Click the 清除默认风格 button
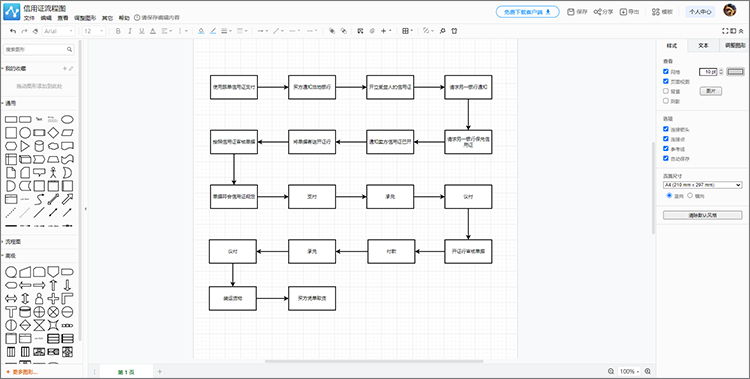Screen dimensions: 750x379 [x=702, y=215]
